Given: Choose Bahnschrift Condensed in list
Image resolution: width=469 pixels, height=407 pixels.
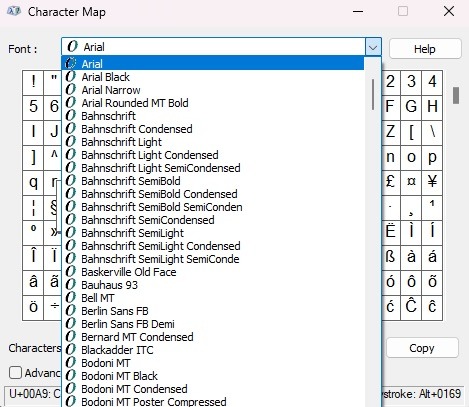Looking at the screenshot, I should pyautogui.click(x=213, y=129).
